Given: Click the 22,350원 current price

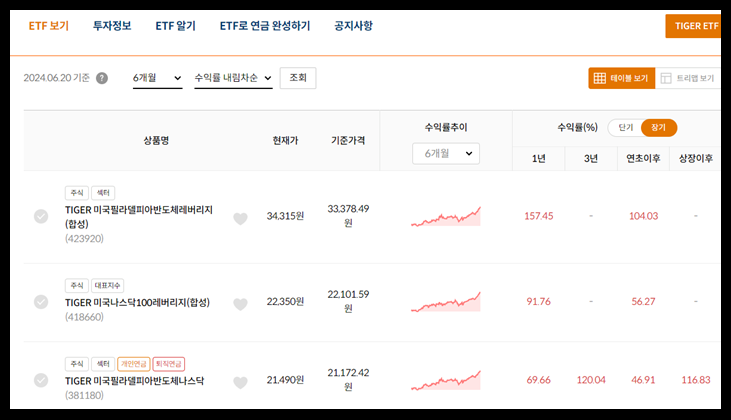Looking at the screenshot, I should (285, 302).
